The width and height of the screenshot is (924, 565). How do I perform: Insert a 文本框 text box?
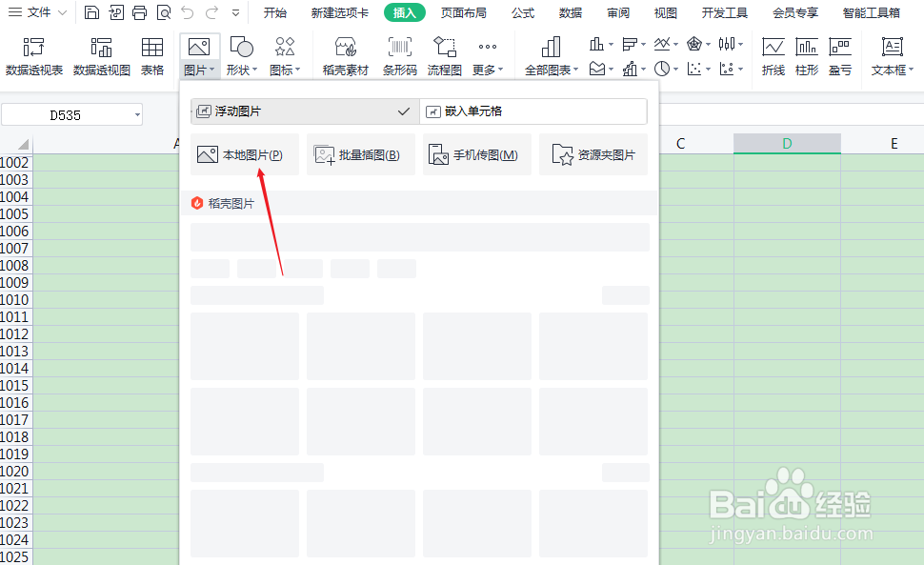click(893, 56)
